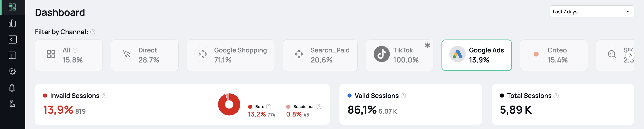Select the All channel filter

(69, 55)
